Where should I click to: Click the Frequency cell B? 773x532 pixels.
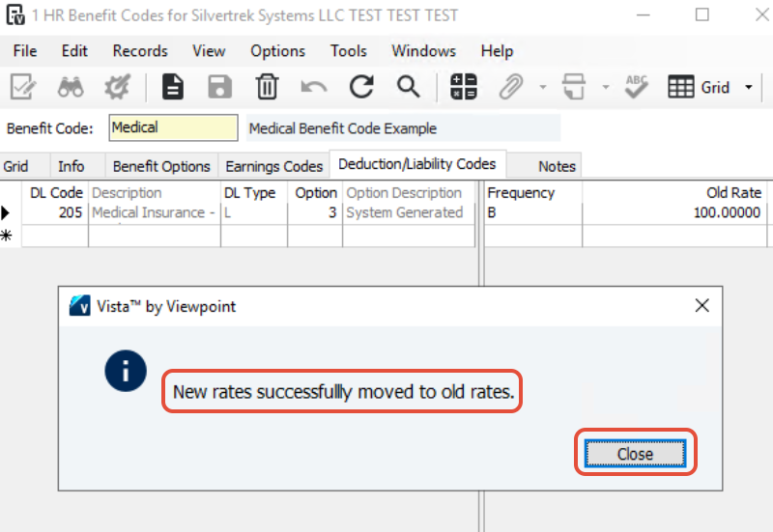(533, 212)
